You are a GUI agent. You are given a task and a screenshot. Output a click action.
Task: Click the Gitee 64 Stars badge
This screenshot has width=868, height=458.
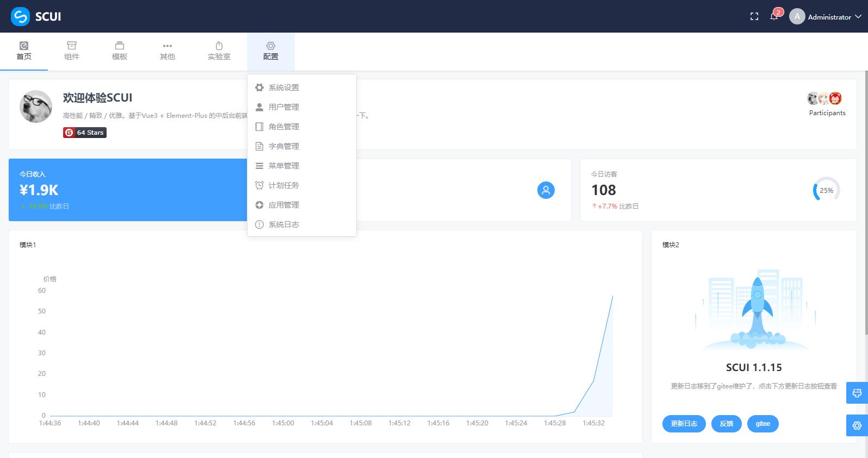pyautogui.click(x=85, y=133)
